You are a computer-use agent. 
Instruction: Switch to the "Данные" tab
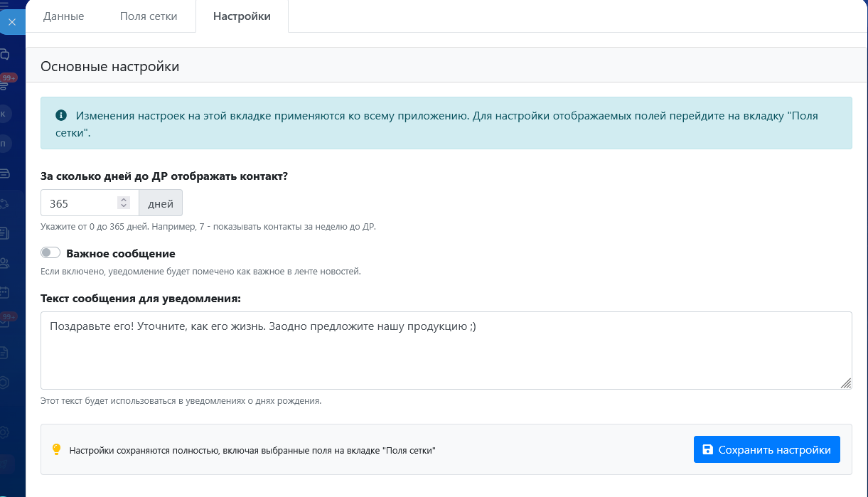[63, 16]
